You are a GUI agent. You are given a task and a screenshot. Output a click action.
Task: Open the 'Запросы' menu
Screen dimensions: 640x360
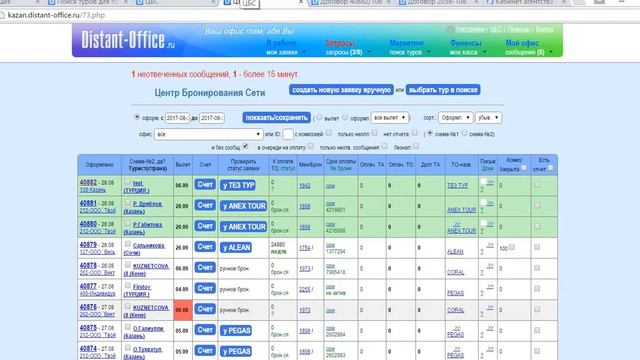(x=340, y=43)
